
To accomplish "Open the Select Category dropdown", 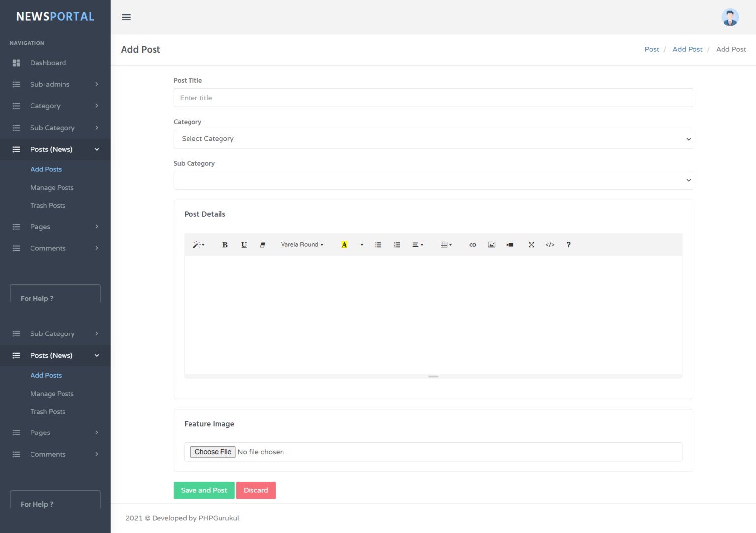I will coord(433,139).
